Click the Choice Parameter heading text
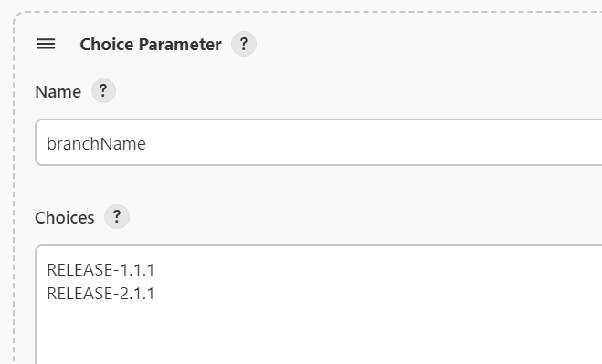This screenshot has width=602, height=364. point(151,44)
